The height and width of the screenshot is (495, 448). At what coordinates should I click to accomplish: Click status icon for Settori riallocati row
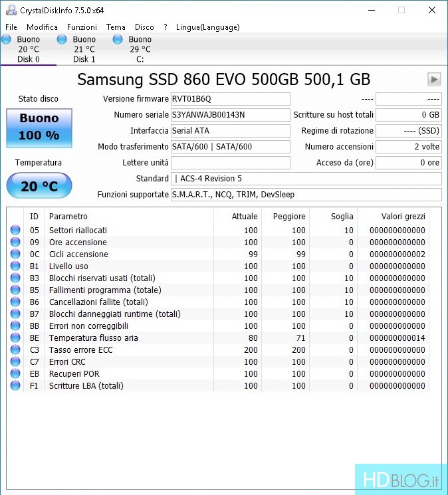(x=15, y=230)
